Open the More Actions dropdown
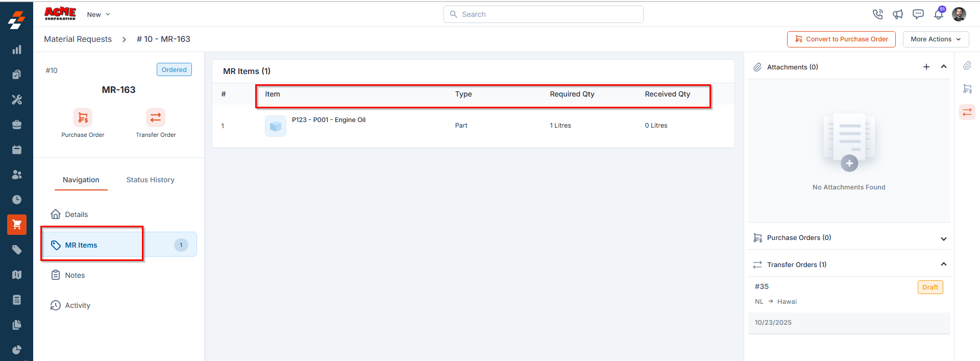This screenshot has width=980, height=361. 936,39
